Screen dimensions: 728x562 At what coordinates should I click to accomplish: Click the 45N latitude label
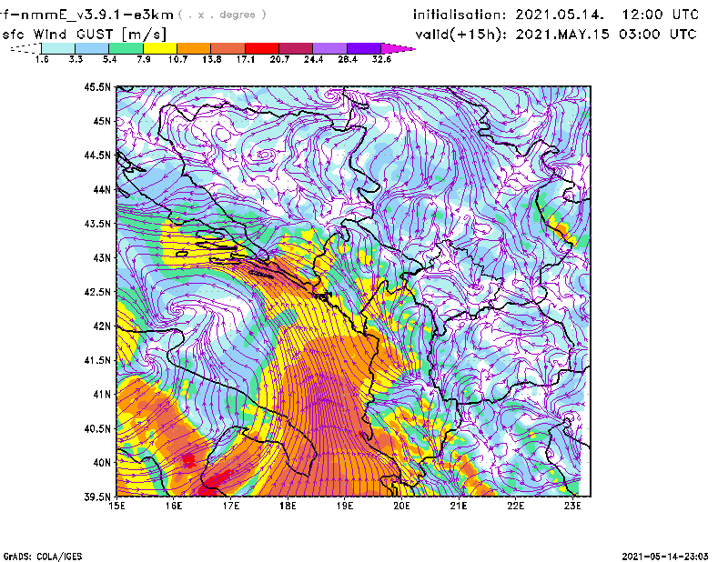(102, 121)
